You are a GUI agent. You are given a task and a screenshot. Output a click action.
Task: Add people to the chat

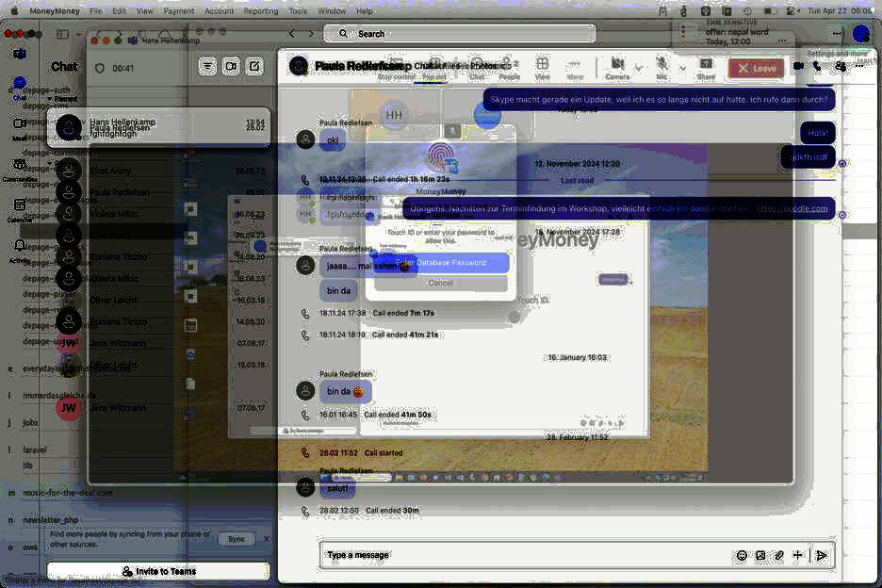841,66
